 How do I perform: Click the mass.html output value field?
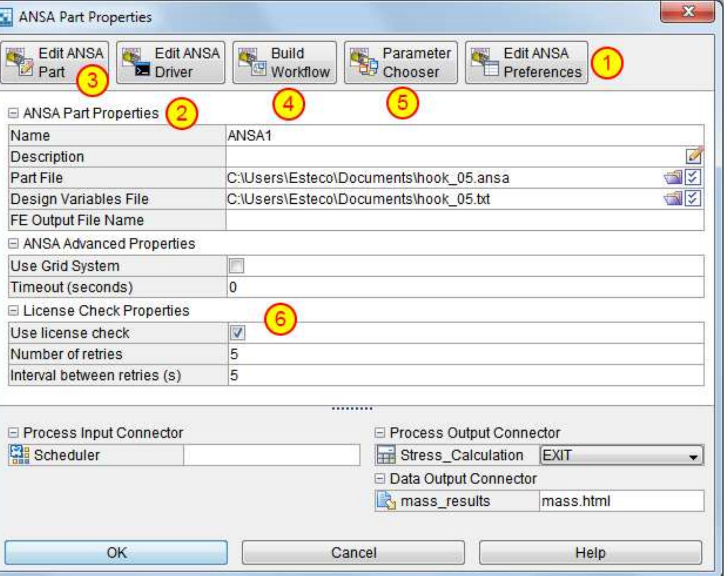[621, 500]
